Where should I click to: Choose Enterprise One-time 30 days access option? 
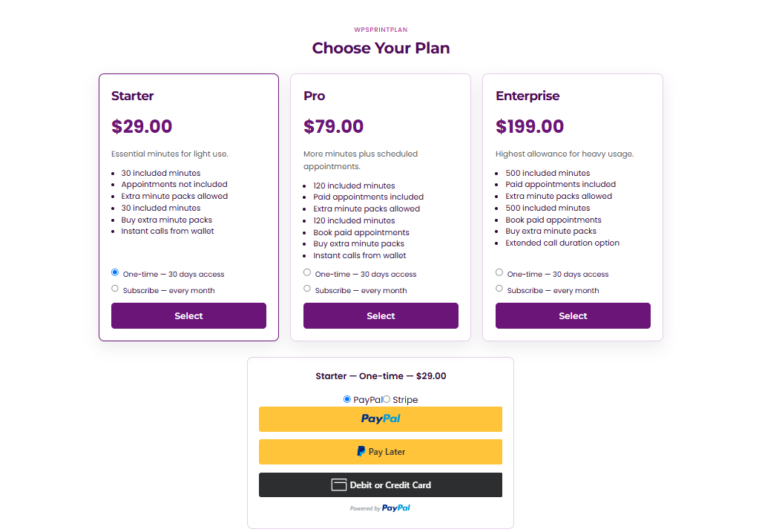pyautogui.click(x=499, y=272)
